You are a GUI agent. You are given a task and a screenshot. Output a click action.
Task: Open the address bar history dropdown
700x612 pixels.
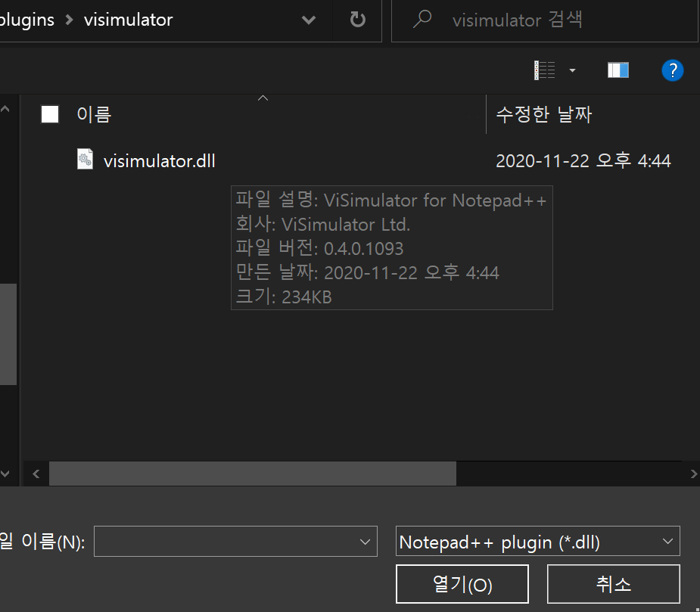309,20
